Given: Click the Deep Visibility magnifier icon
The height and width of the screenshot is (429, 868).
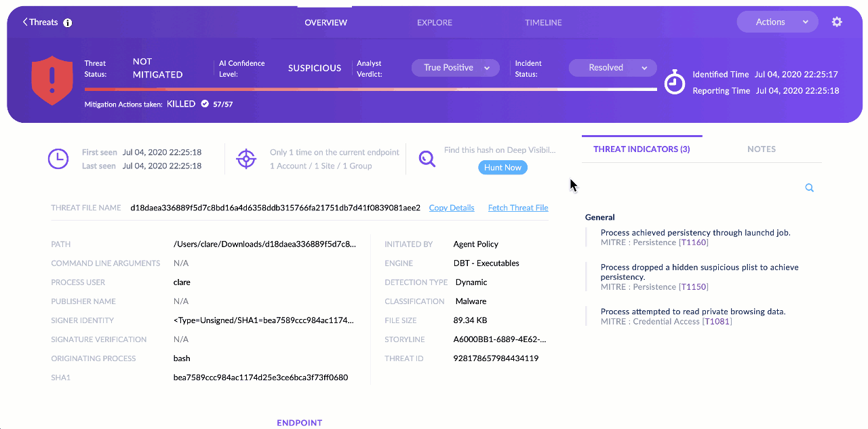Looking at the screenshot, I should pyautogui.click(x=427, y=159).
